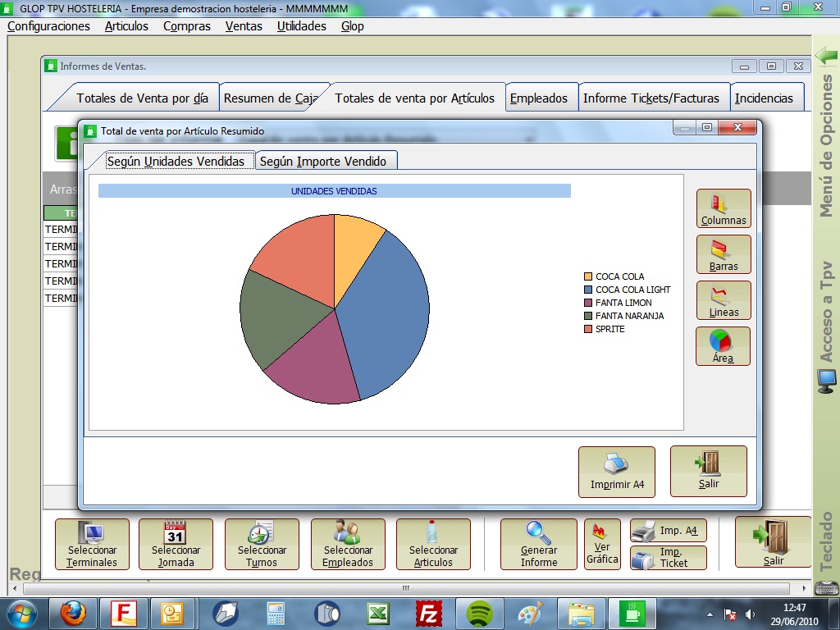Switch chart to Columnas view

[724, 208]
